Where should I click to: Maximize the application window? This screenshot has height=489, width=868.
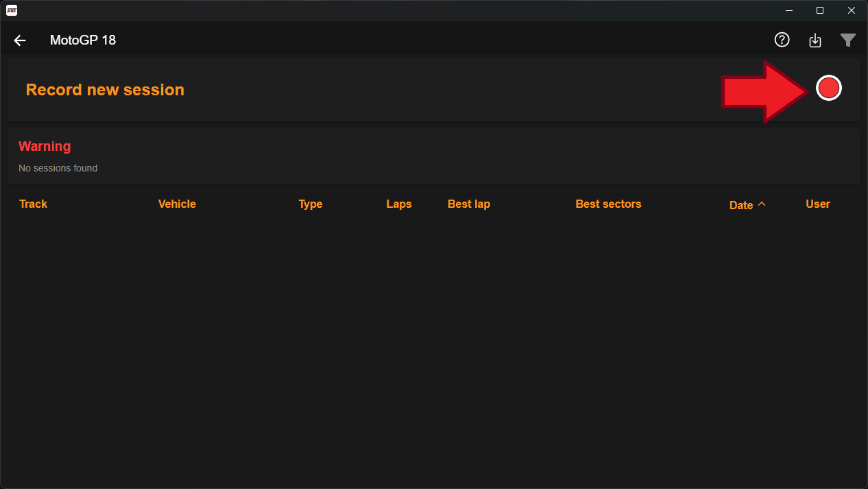pos(820,10)
